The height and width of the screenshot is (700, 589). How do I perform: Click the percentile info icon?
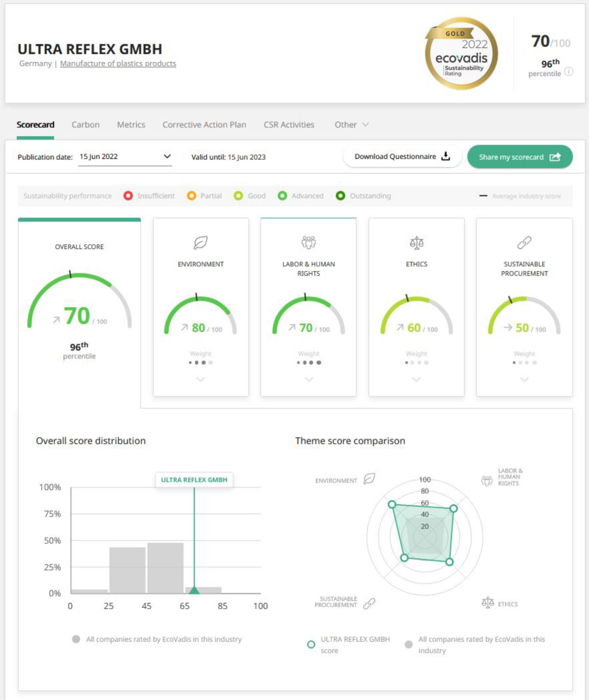click(x=569, y=72)
